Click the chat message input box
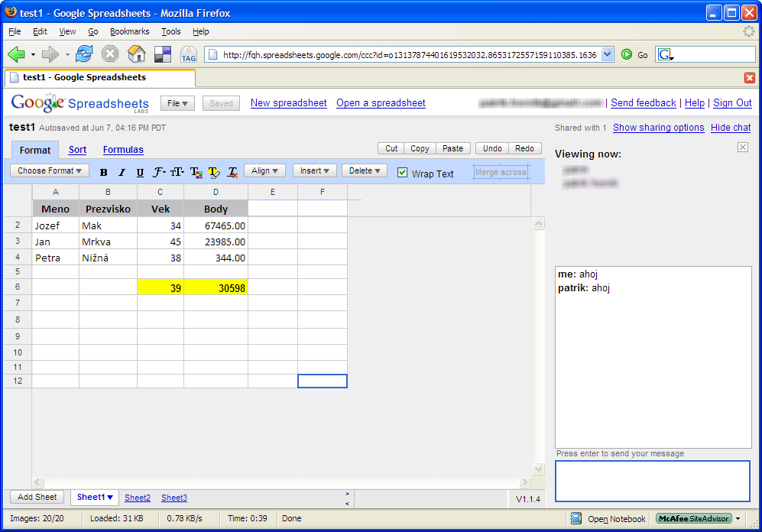This screenshot has width=762, height=532. point(653,481)
